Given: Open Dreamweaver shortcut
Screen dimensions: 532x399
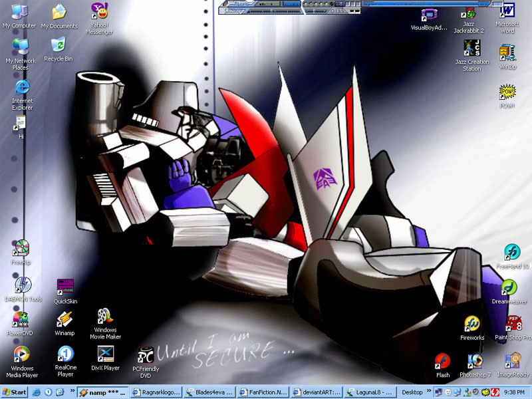Looking at the screenshot, I should click(x=509, y=292).
